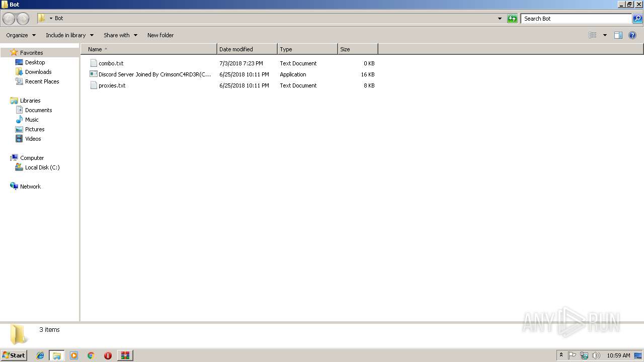Click the 7/3/2018 7:23 PM date cell
Image resolution: width=644 pixels, height=362 pixels.
coord(241,63)
